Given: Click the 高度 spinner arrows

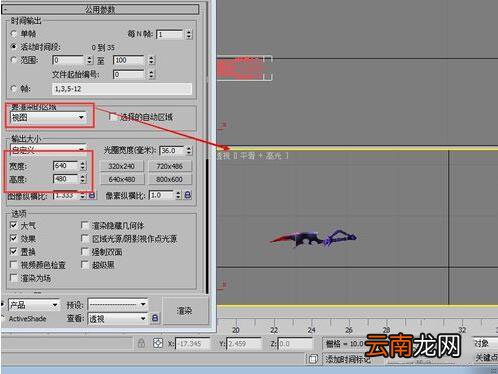Looking at the screenshot, I should (83, 179).
